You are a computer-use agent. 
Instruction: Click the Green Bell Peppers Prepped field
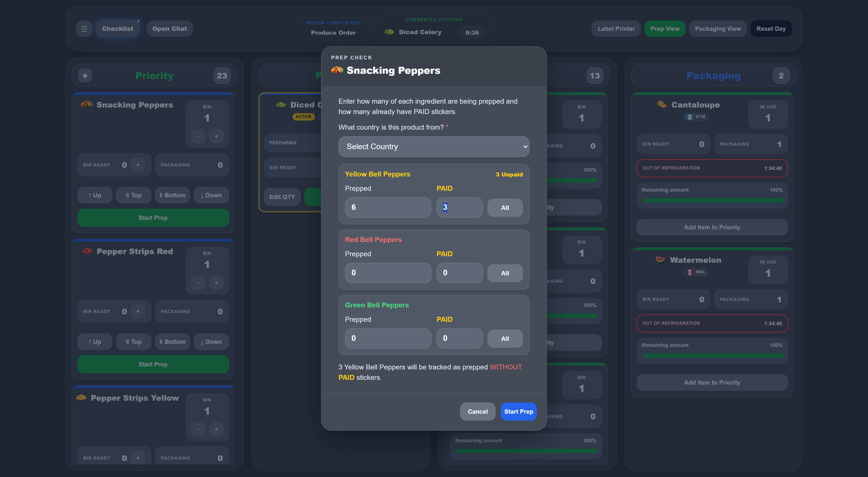(388, 338)
